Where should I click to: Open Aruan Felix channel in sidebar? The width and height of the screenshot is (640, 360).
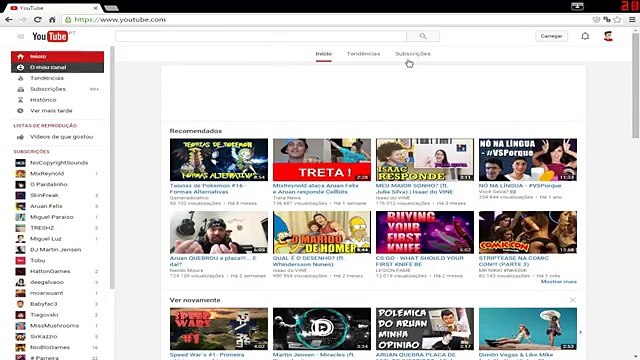pyautogui.click(x=58, y=206)
